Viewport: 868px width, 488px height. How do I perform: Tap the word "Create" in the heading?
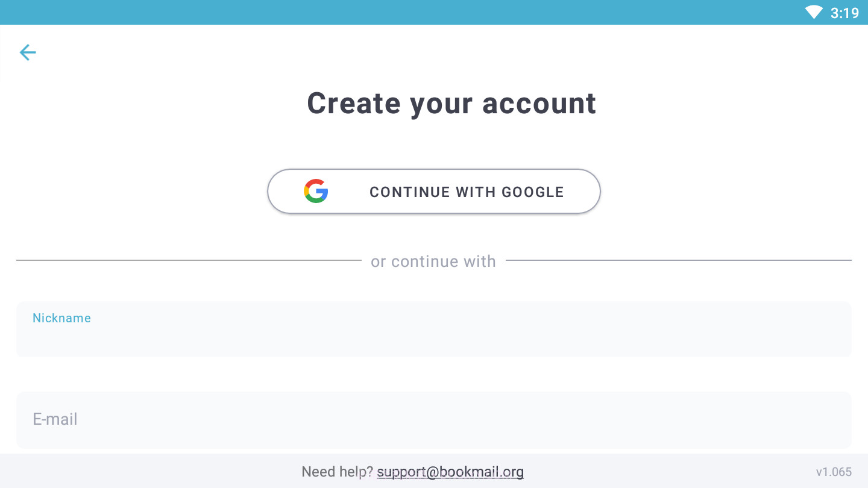(x=354, y=103)
